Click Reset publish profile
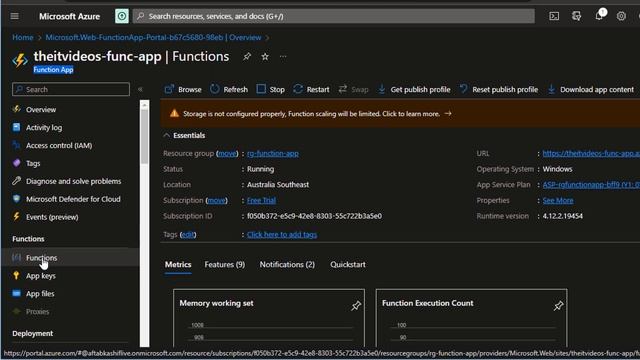640x360 pixels. pos(498,89)
